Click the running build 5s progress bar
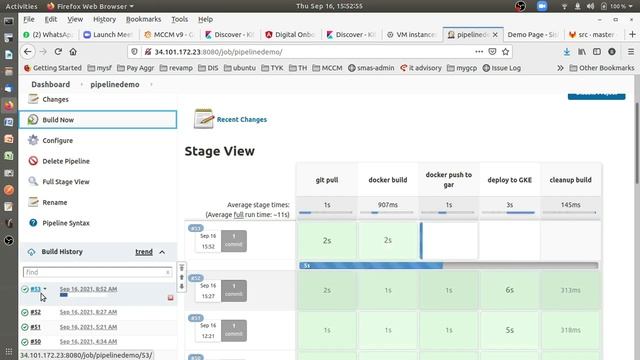640x360 pixels. tap(449, 266)
